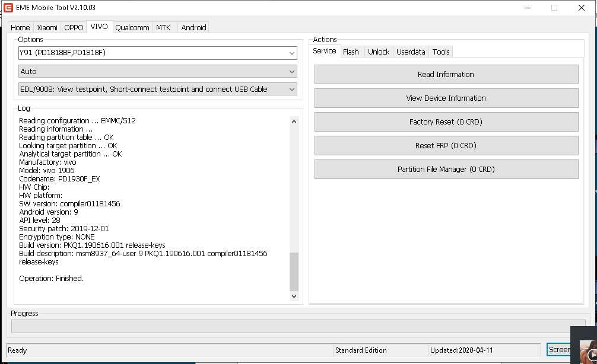The height and width of the screenshot is (364, 597).
Task: Click the log scrollbar up arrow
Action: [x=294, y=122]
